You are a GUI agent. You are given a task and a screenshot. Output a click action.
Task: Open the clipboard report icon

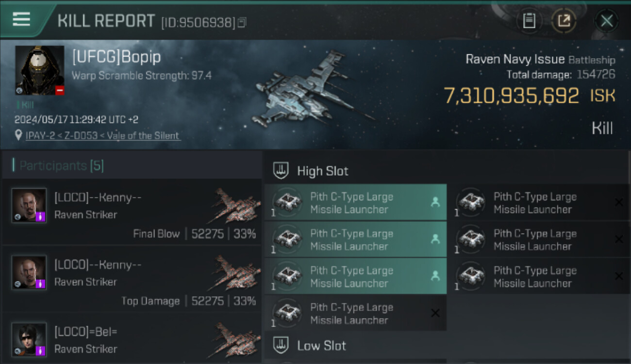tap(529, 21)
